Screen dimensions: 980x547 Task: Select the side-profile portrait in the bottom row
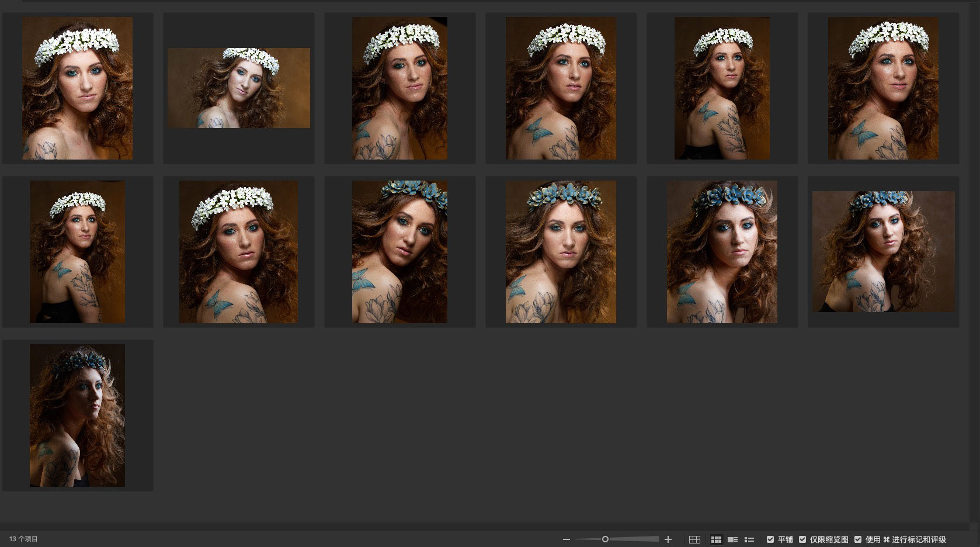pyautogui.click(x=78, y=416)
